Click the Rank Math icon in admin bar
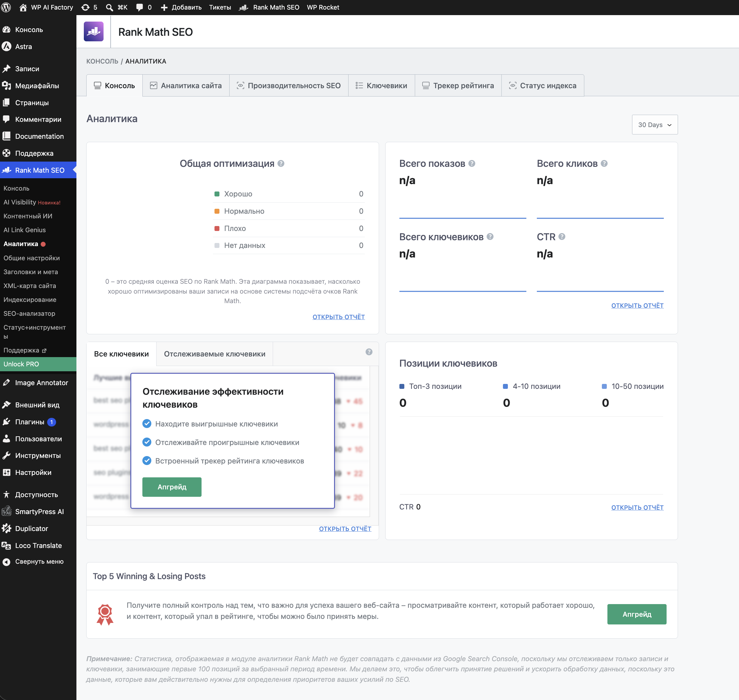The image size is (739, 700). tap(243, 7)
